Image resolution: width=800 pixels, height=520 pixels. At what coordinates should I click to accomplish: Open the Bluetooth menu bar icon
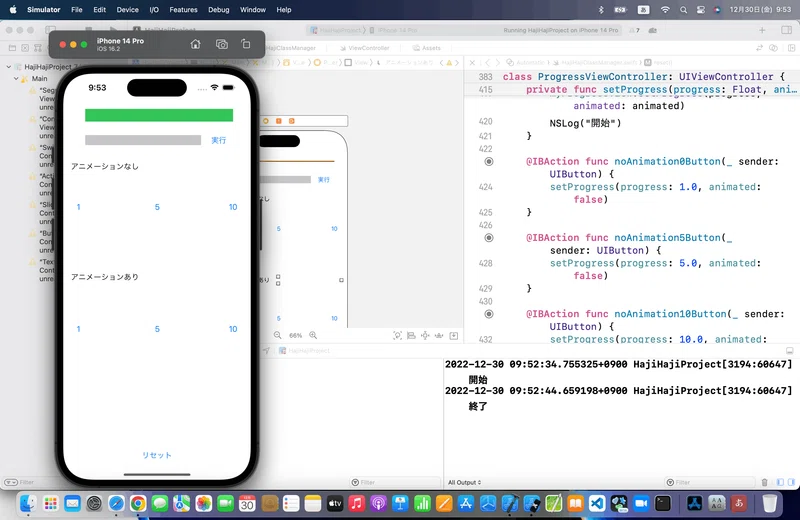coord(601,10)
